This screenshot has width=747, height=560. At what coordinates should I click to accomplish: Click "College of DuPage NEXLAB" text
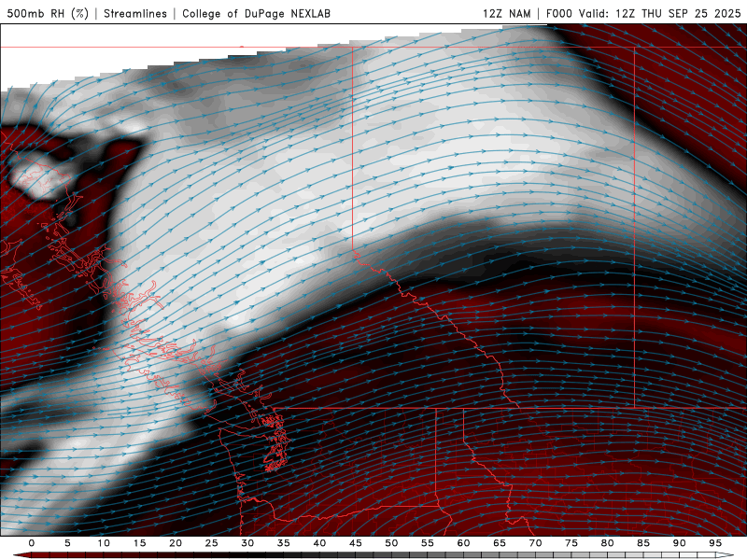click(256, 13)
